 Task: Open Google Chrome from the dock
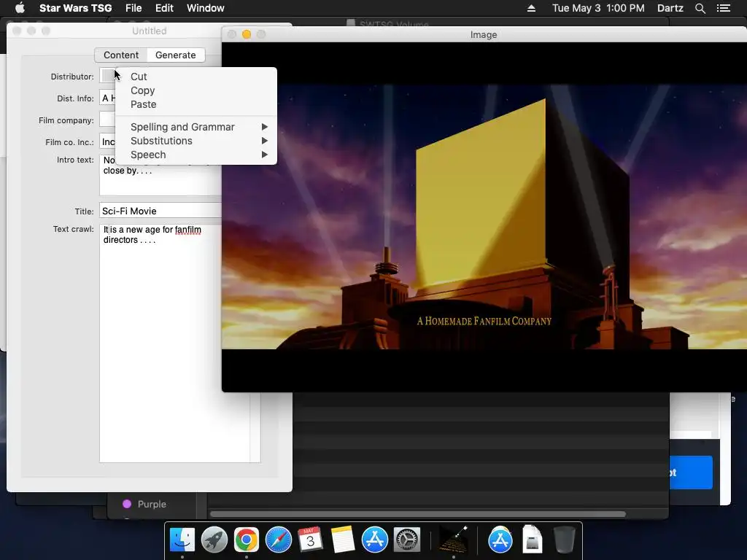(246, 540)
